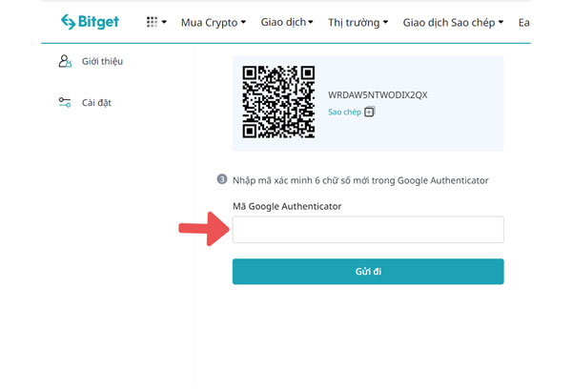Click the copy icon next to Sao chép
Screen dimensions: 572x392
370,112
